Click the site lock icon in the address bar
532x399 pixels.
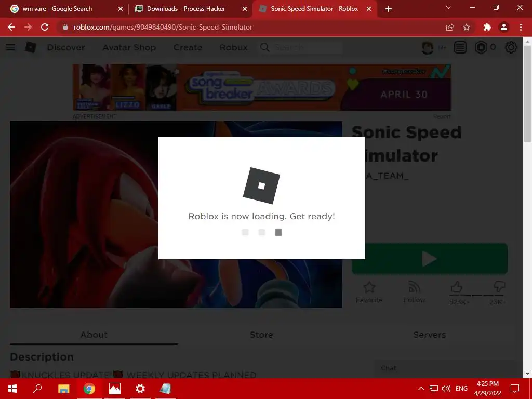[x=65, y=27]
